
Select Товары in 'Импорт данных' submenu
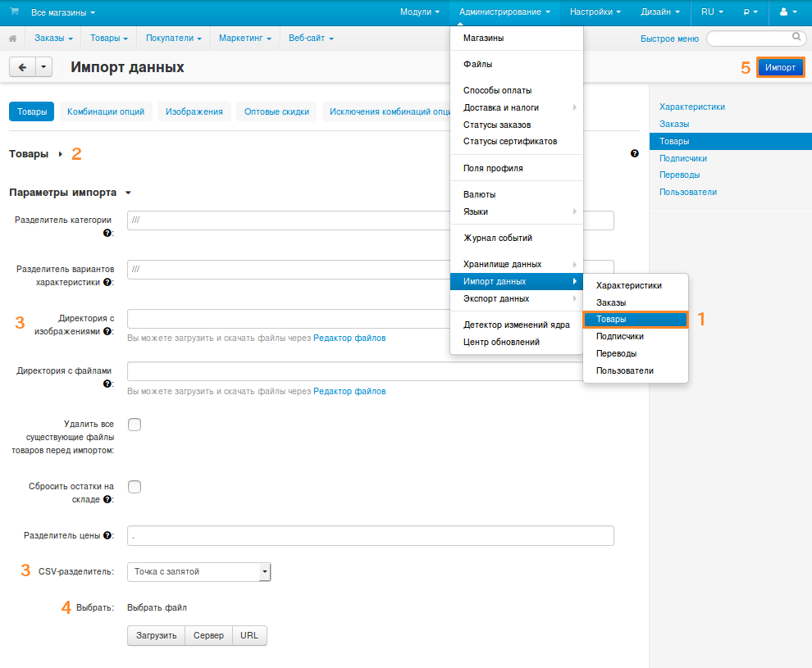pos(636,320)
